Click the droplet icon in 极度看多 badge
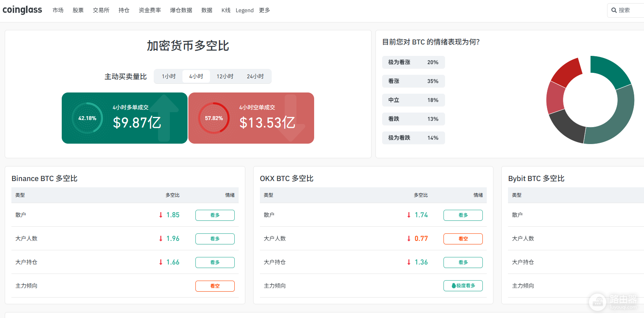The height and width of the screenshot is (318, 644). coord(454,286)
